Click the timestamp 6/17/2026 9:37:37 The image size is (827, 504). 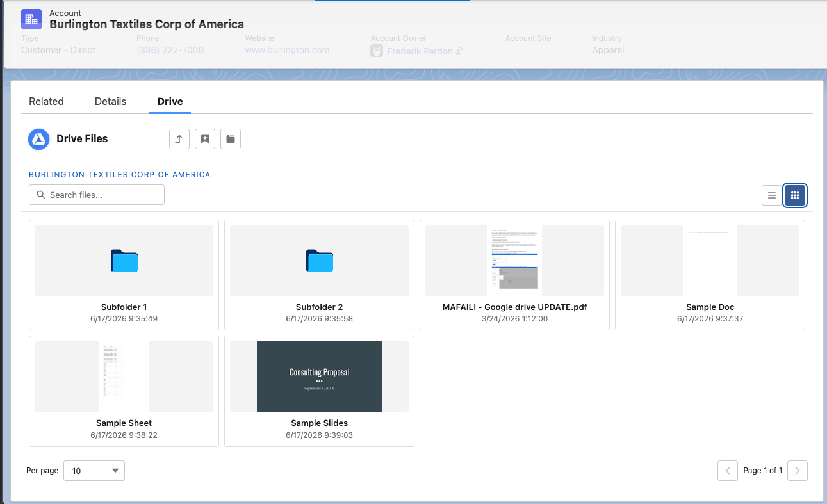point(710,318)
